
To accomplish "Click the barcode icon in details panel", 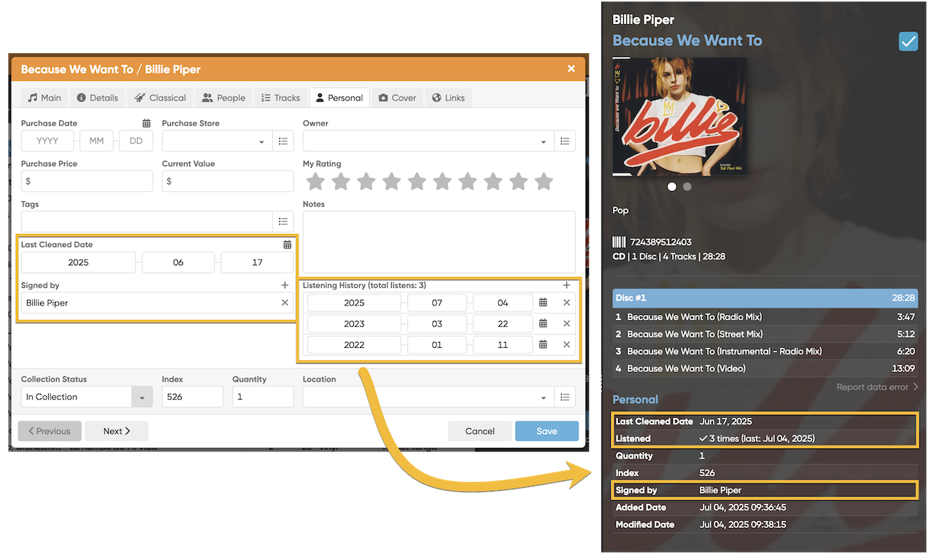I will pos(619,242).
